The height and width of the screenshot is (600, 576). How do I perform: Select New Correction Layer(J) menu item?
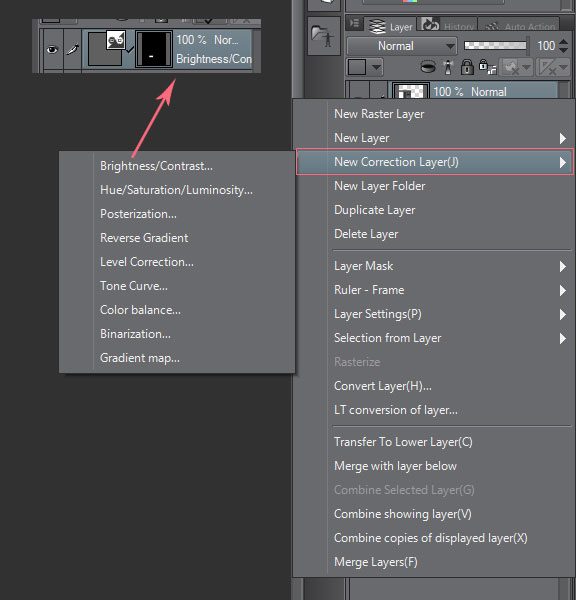[434, 162]
